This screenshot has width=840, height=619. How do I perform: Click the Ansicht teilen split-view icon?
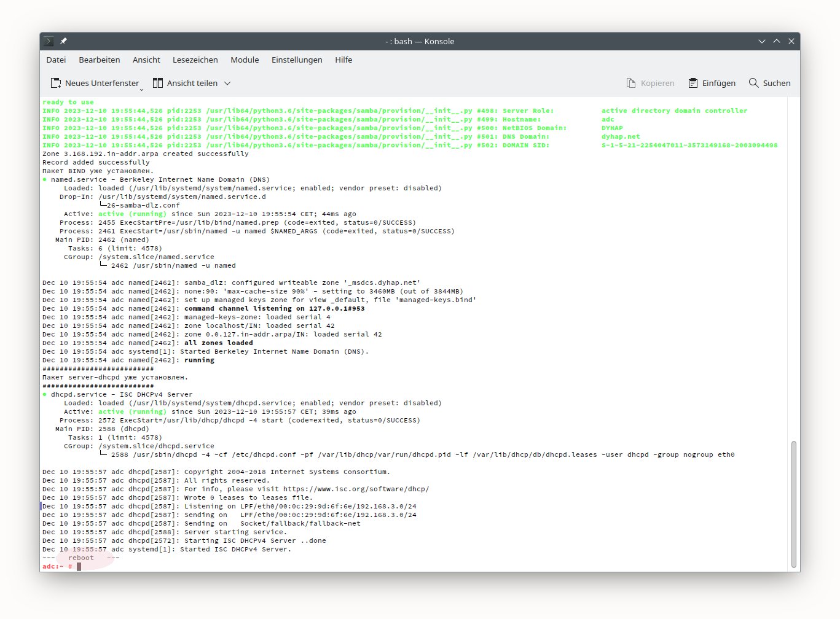coord(158,83)
